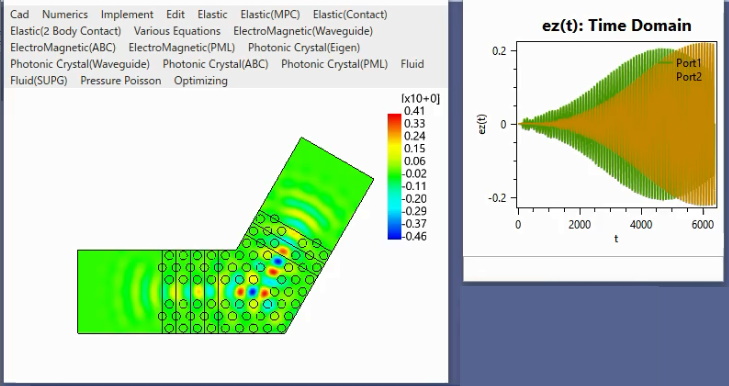Click the -0.46 minimum legend value
Screen dimensions: 729x386
[414, 236]
